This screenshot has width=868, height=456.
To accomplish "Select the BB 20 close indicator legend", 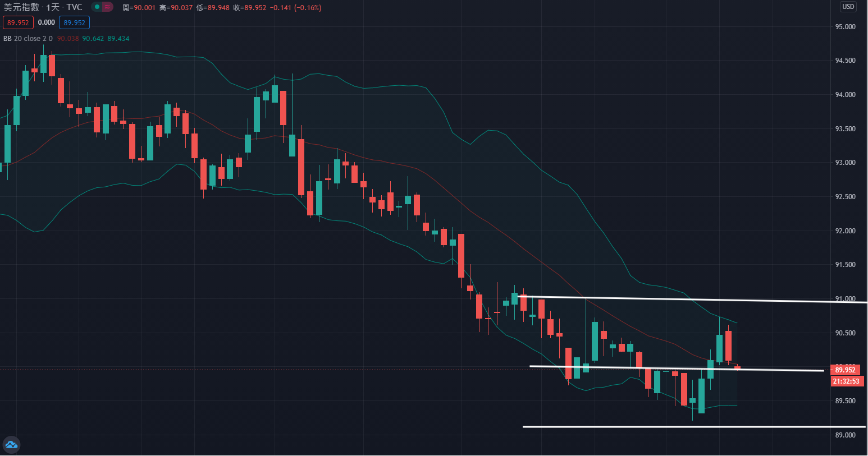I will click(x=28, y=39).
